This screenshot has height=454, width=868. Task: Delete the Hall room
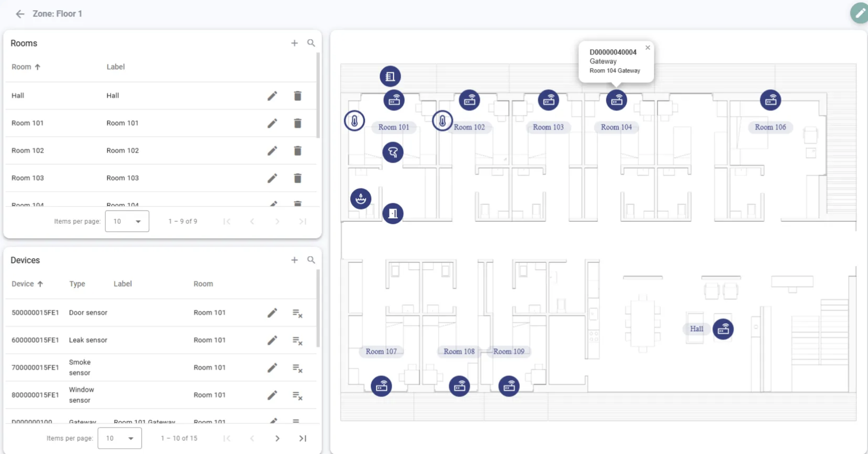coord(297,96)
